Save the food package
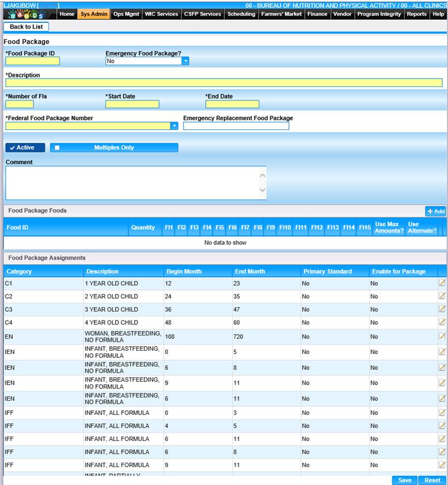 (x=404, y=480)
